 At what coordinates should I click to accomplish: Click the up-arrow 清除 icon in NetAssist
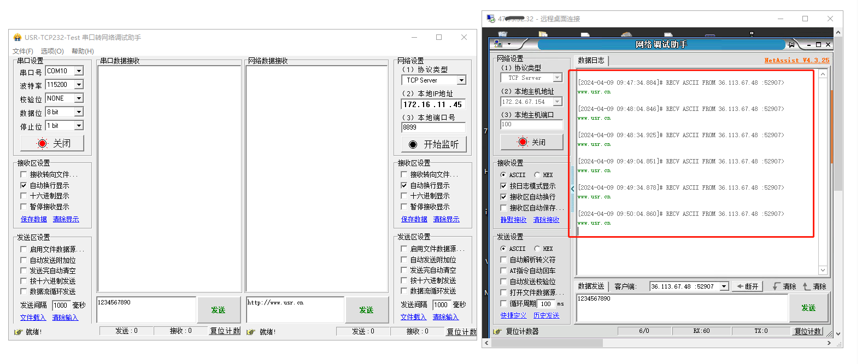tap(806, 286)
